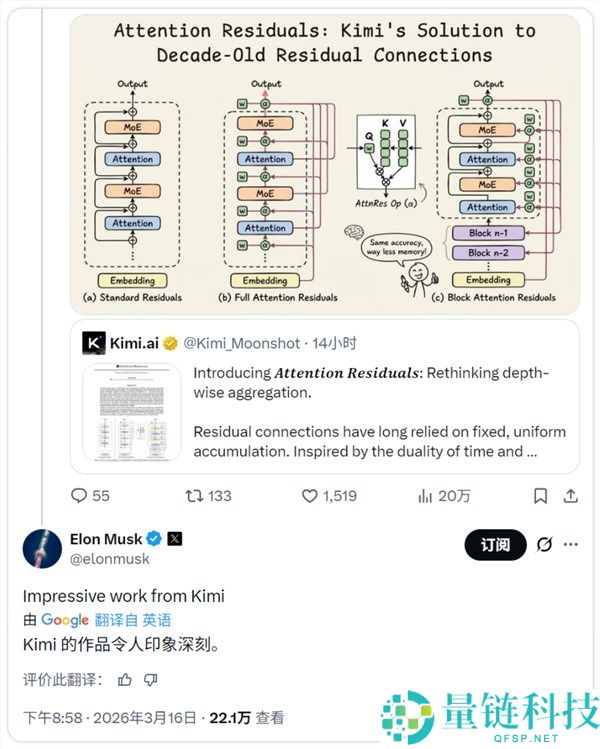
Task: Enlarge the Attention Residuals diagram image
Action: pyautogui.click(x=325, y=164)
